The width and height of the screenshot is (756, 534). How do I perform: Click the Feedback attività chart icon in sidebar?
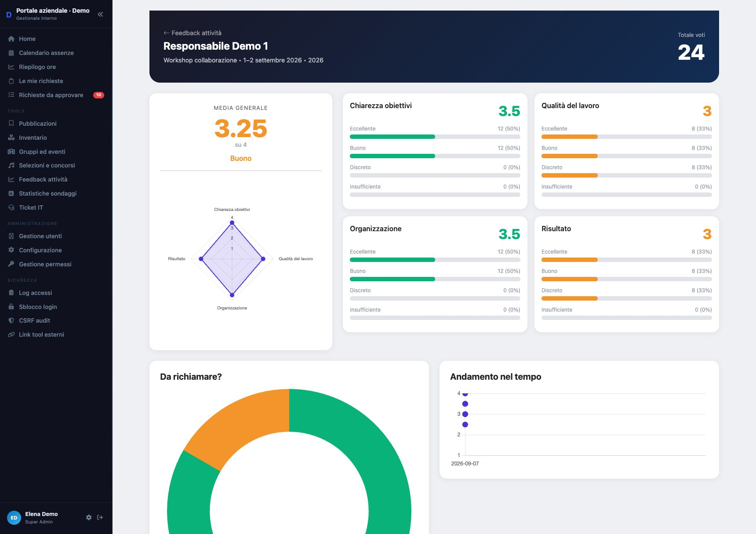11,179
